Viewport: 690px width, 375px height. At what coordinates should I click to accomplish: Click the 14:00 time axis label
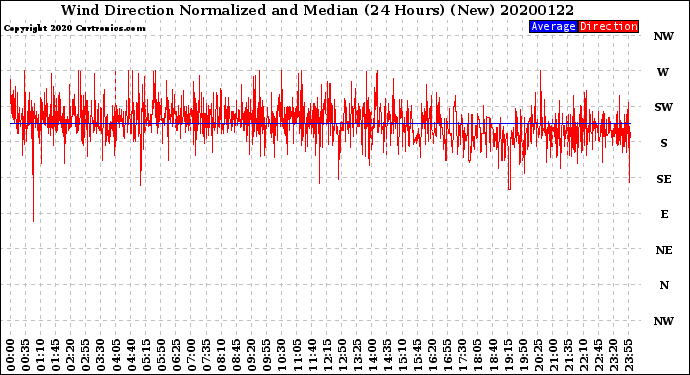tap(372, 355)
